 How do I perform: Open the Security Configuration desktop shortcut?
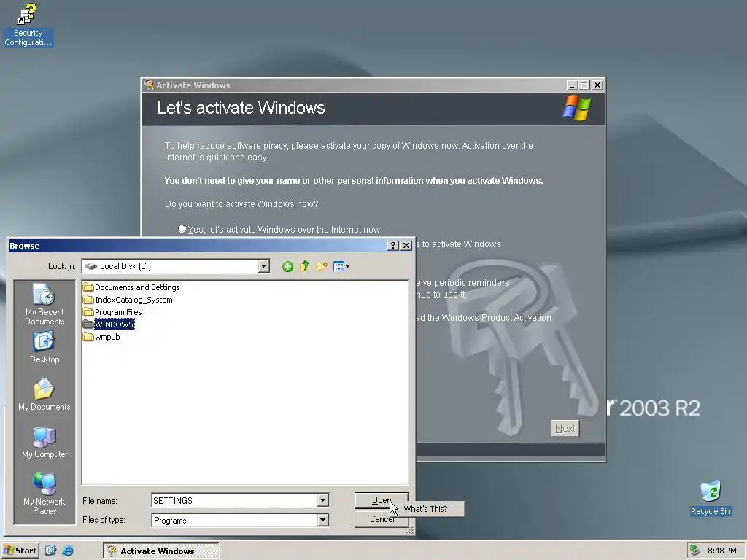click(x=28, y=25)
